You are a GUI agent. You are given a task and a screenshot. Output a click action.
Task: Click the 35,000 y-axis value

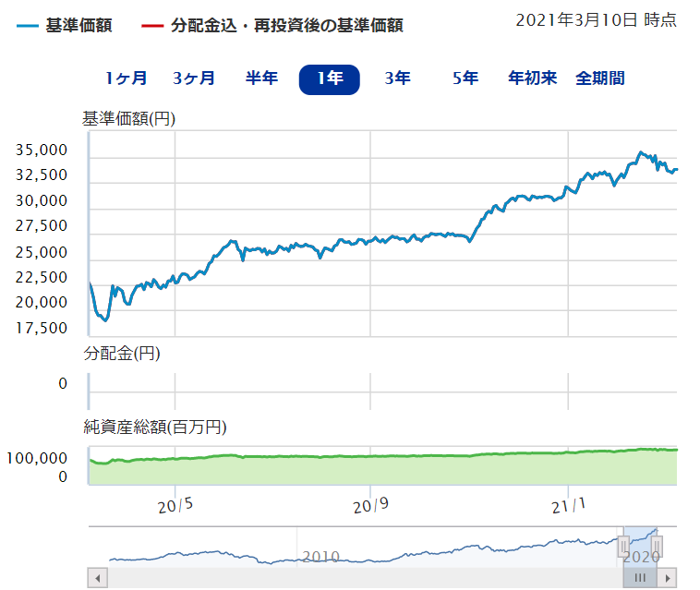(x=41, y=150)
